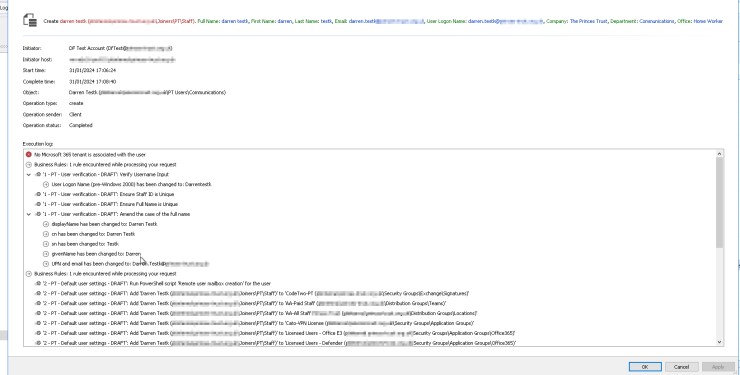Click info icon beside 'User Logon Name (pre-Windows 2000)' row
740x375 pixels.
46,184
